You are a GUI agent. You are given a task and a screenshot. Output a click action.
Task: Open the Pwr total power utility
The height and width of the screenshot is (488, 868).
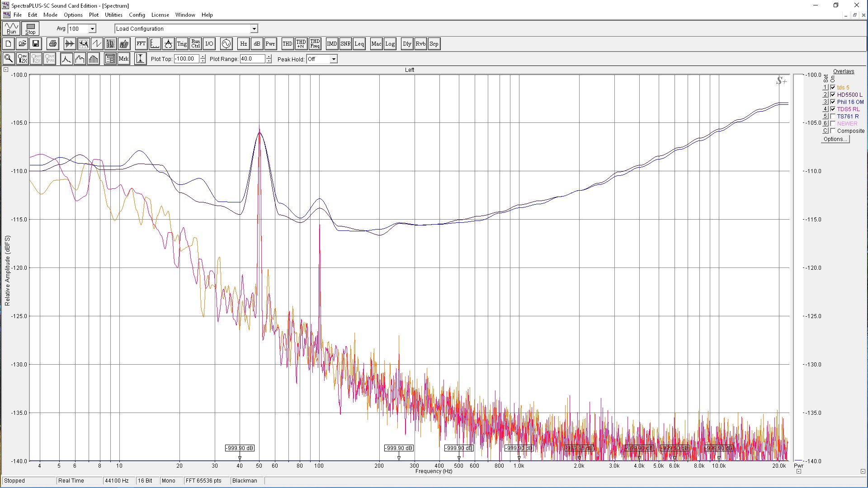coord(270,44)
